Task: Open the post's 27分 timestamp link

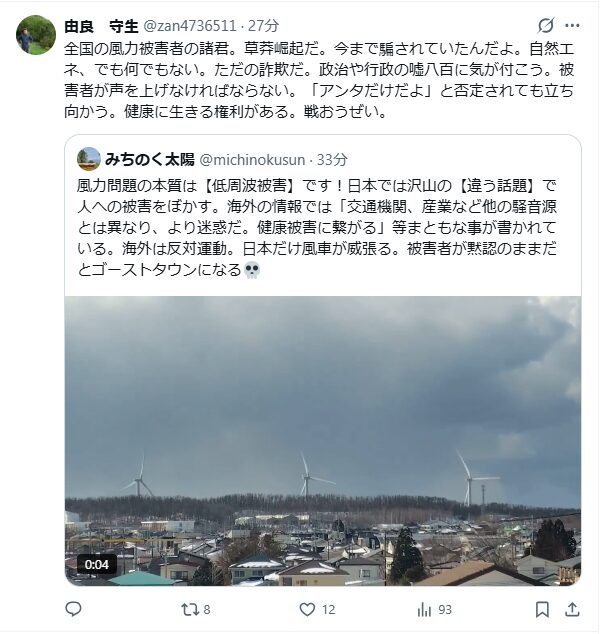Action: click(x=264, y=25)
